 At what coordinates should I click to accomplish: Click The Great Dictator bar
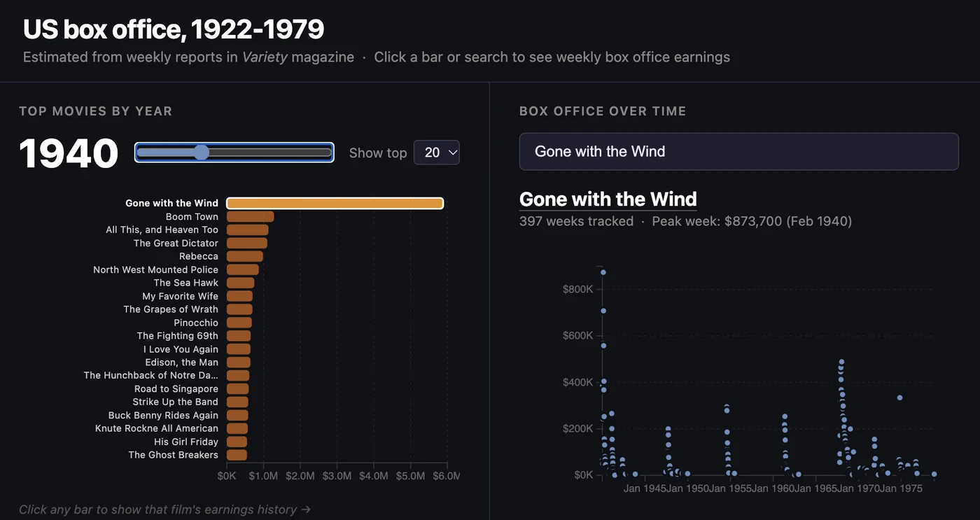click(246, 243)
